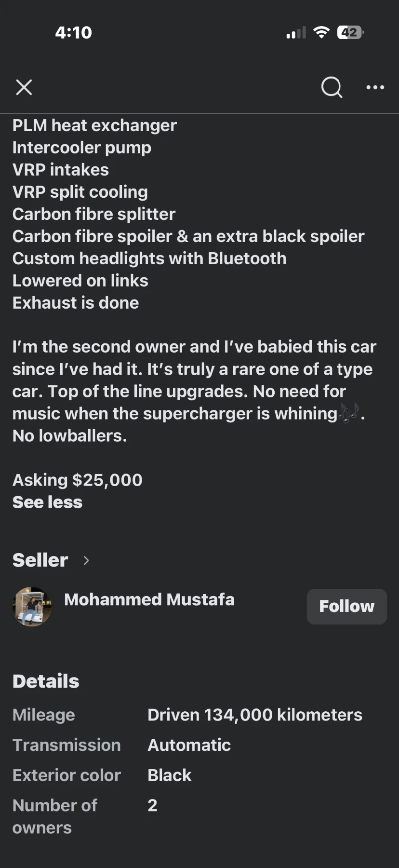The width and height of the screenshot is (399, 868).
Task: Collapse description with See less
Action: 47,502
